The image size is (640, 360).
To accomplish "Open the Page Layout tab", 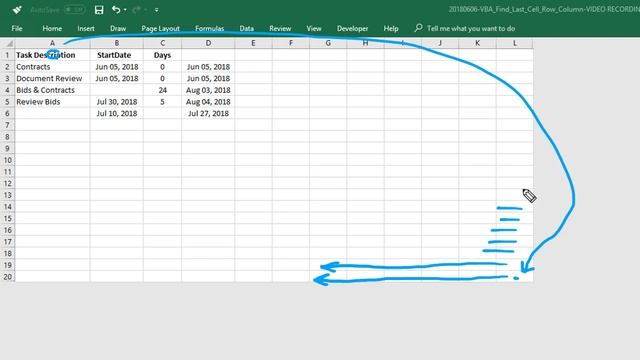I will [160, 28].
